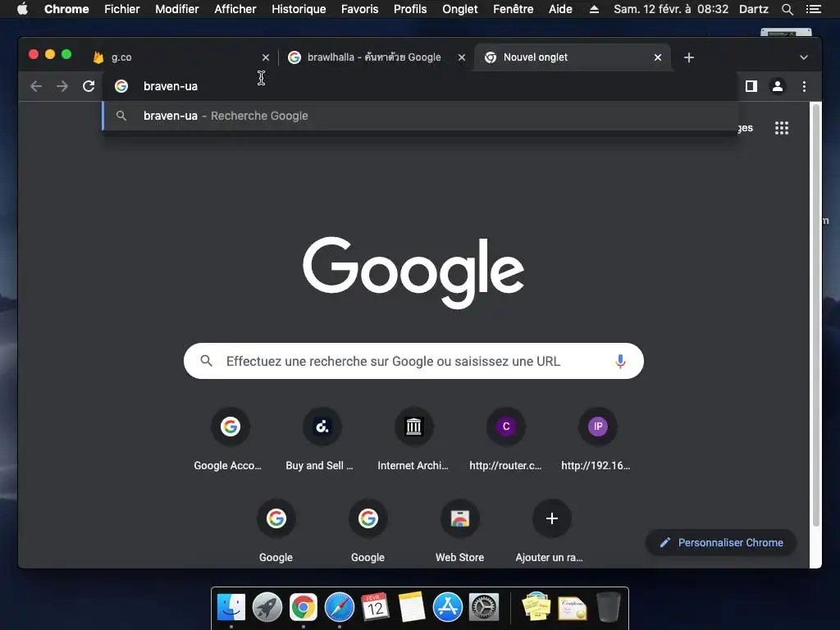Select the braven-ua Recherche Google suggestion

419,116
